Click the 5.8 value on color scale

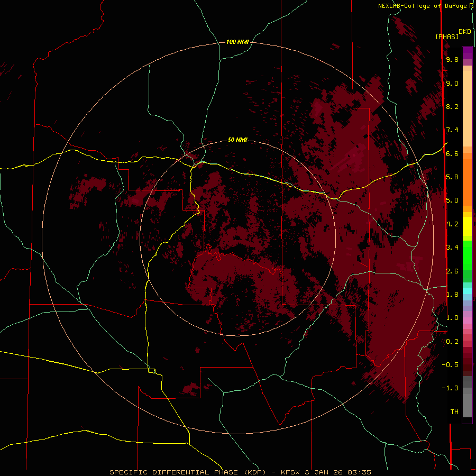[452, 177]
